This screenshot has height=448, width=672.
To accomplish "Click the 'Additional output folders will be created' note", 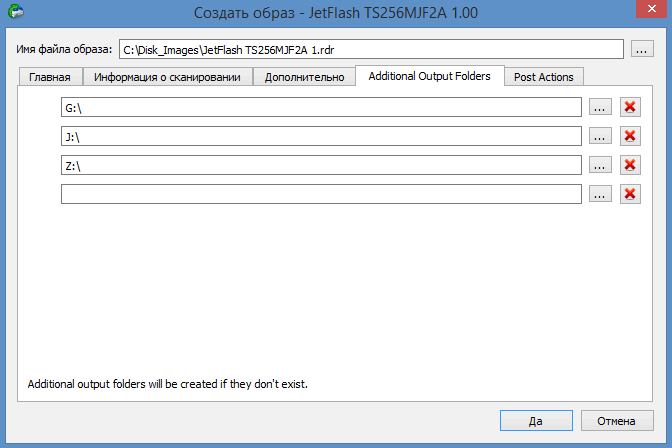I will click(168, 384).
